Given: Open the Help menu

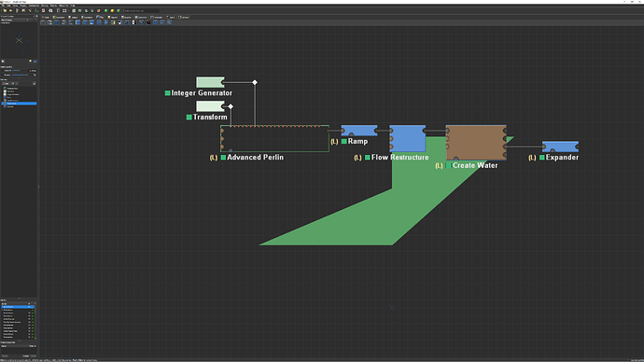Looking at the screenshot, I should pyautogui.click(x=73, y=6).
